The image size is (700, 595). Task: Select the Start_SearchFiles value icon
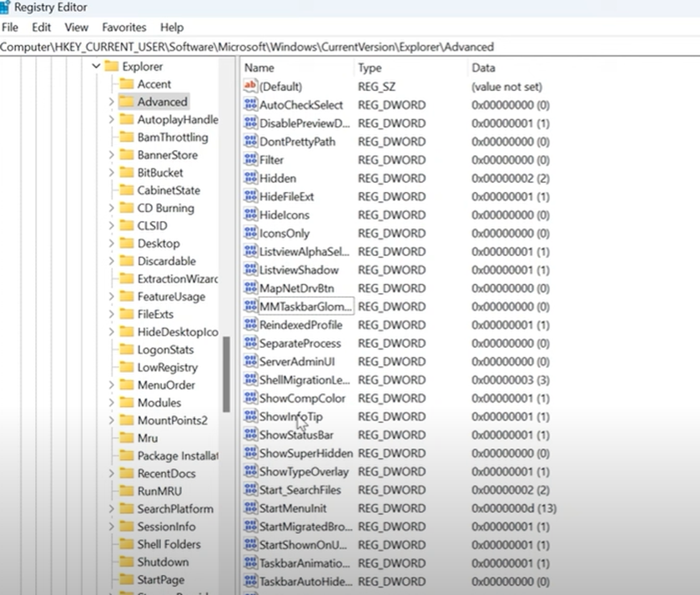point(250,490)
